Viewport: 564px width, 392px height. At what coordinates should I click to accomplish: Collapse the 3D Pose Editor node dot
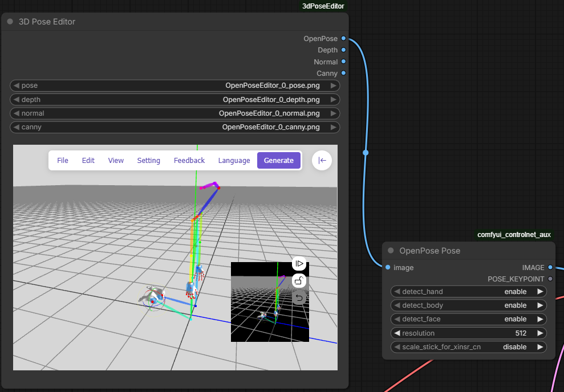click(10, 22)
